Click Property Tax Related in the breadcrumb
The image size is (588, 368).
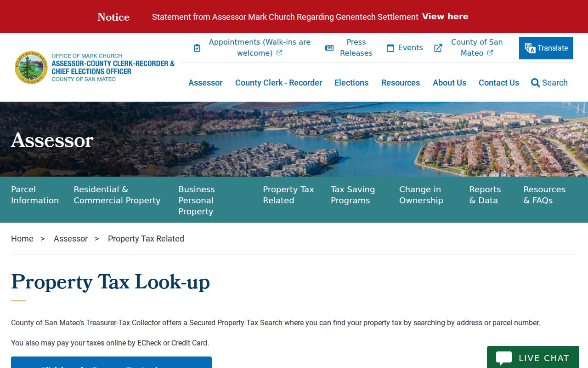[x=146, y=239]
